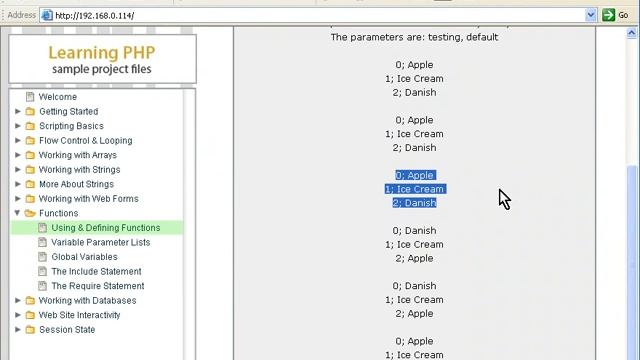
Task: Expand the Working with Web Forms arrow
Action: tap(18, 198)
